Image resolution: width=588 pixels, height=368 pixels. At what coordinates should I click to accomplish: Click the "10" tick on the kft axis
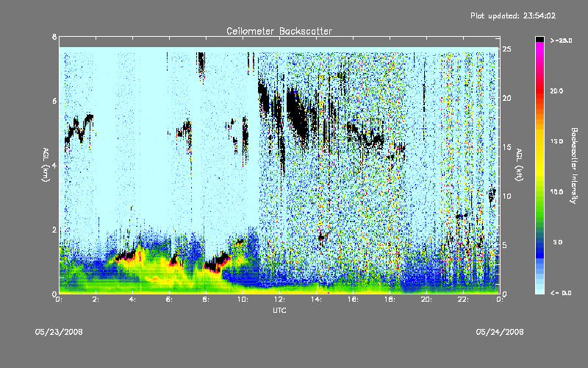point(506,196)
